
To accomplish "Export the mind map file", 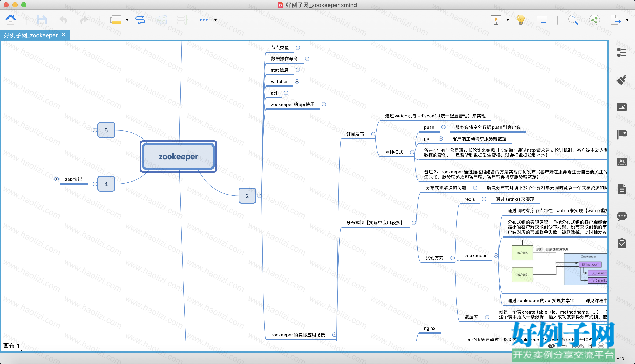I will pyautogui.click(x=616, y=20).
